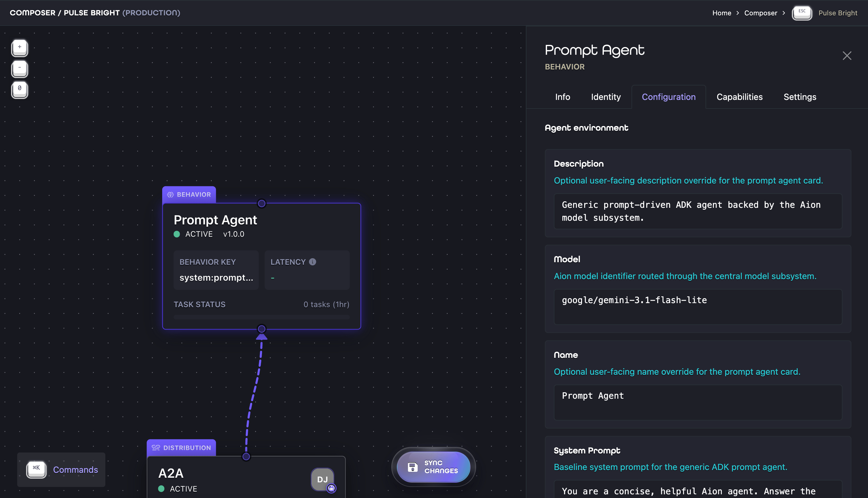The height and width of the screenshot is (498, 868).
Task: Edit the System Prompt text field
Action: coord(698,489)
